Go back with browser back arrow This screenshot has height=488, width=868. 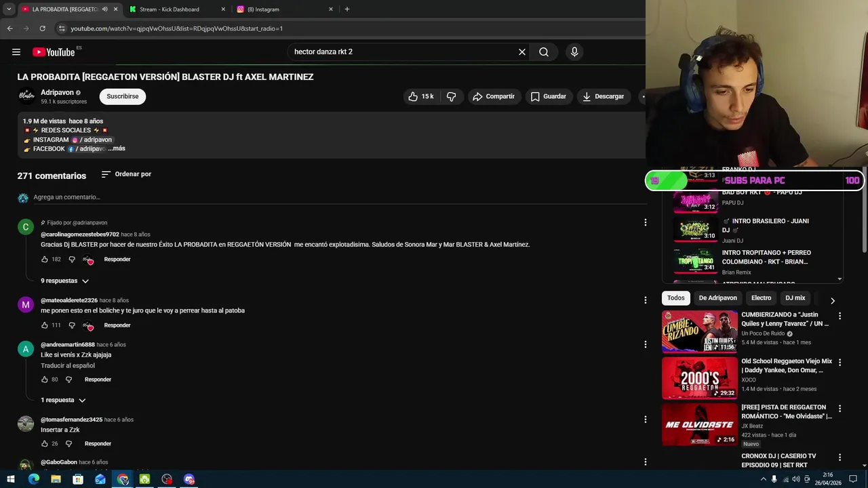tap(9, 28)
